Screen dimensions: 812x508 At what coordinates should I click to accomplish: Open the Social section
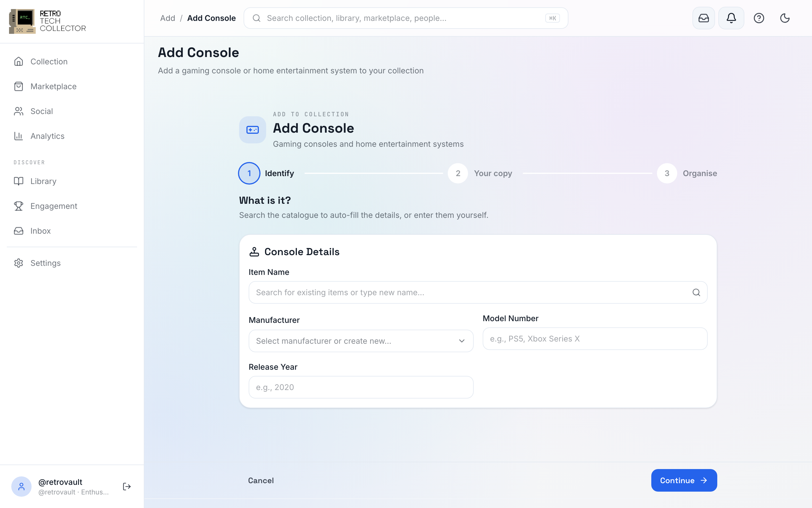coord(72,111)
